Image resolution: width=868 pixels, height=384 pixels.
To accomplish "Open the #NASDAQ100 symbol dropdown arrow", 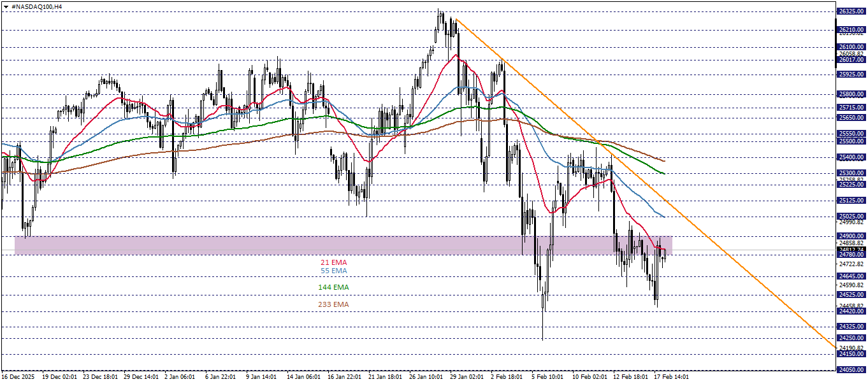I will (x=7, y=5).
